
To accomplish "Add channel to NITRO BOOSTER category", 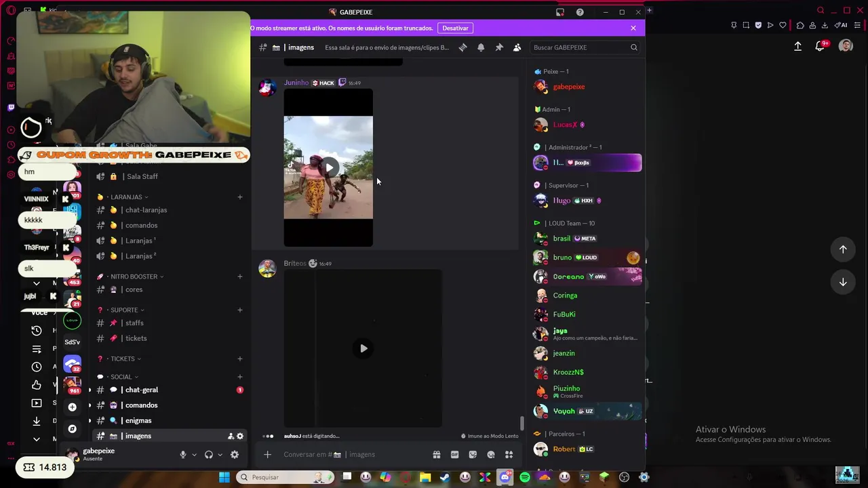I will pyautogui.click(x=240, y=277).
